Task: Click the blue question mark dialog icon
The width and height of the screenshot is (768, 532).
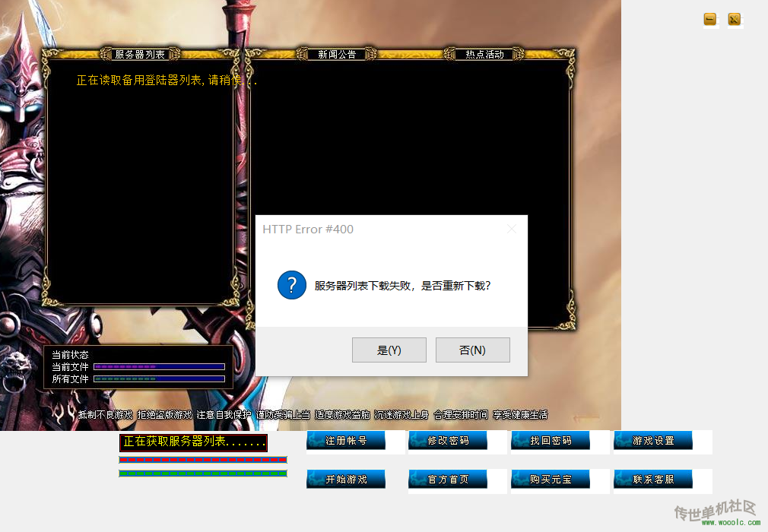Action: (x=292, y=285)
